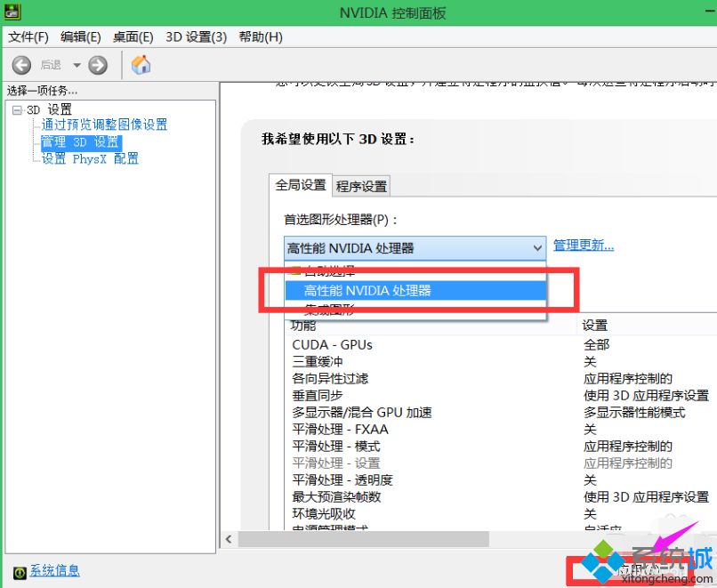Open the back history dropdown arrow
The width and height of the screenshot is (717, 588).
[x=77, y=65]
